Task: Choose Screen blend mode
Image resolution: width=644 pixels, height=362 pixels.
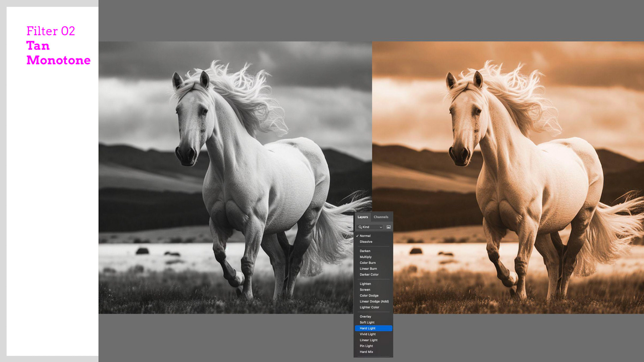Action: [365, 290]
